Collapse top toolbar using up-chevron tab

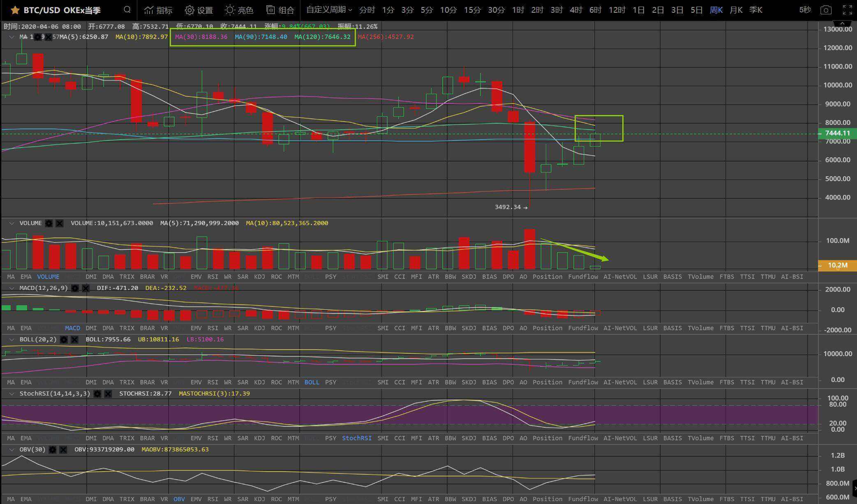(842, 23)
